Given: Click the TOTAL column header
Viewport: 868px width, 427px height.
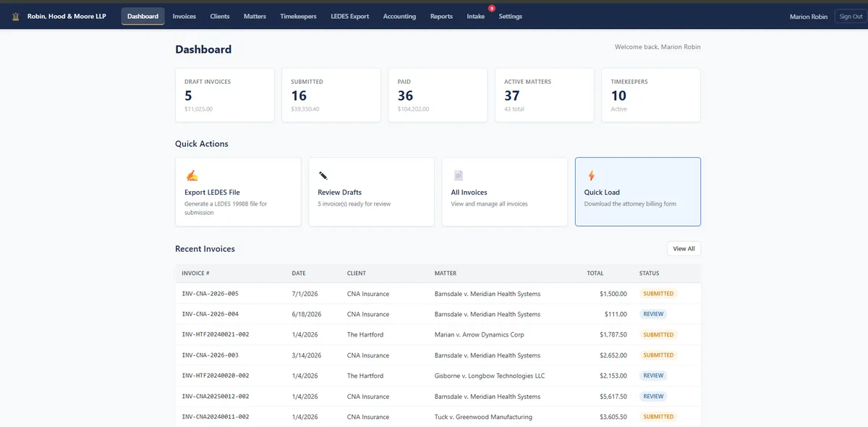Looking at the screenshot, I should 595,274.
